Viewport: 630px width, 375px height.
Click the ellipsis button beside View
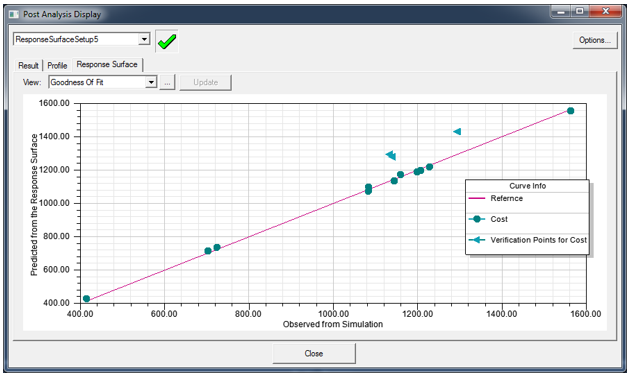[x=167, y=82]
